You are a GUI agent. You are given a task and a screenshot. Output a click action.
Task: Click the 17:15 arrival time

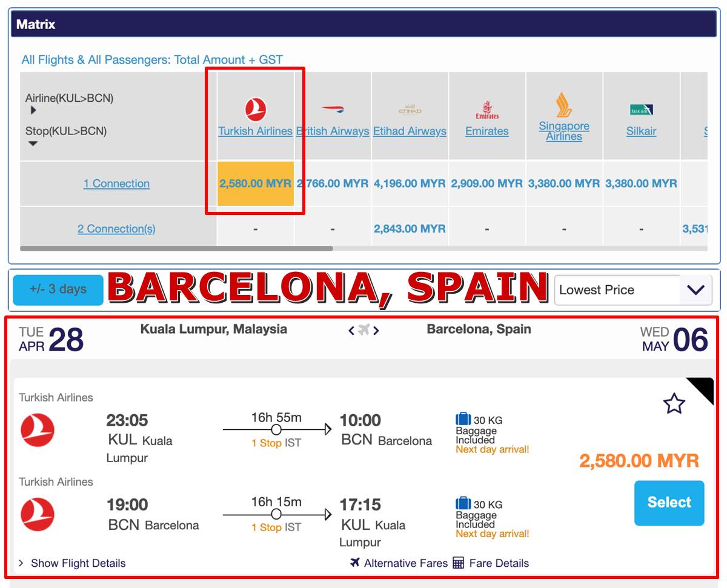click(360, 504)
